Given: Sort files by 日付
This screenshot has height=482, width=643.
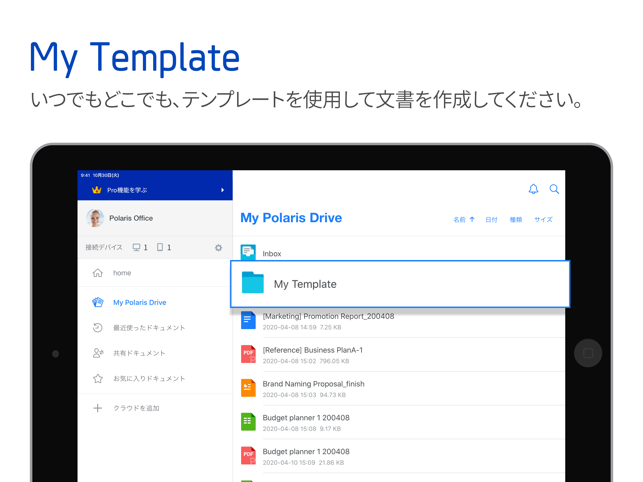Looking at the screenshot, I should point(491,220).
